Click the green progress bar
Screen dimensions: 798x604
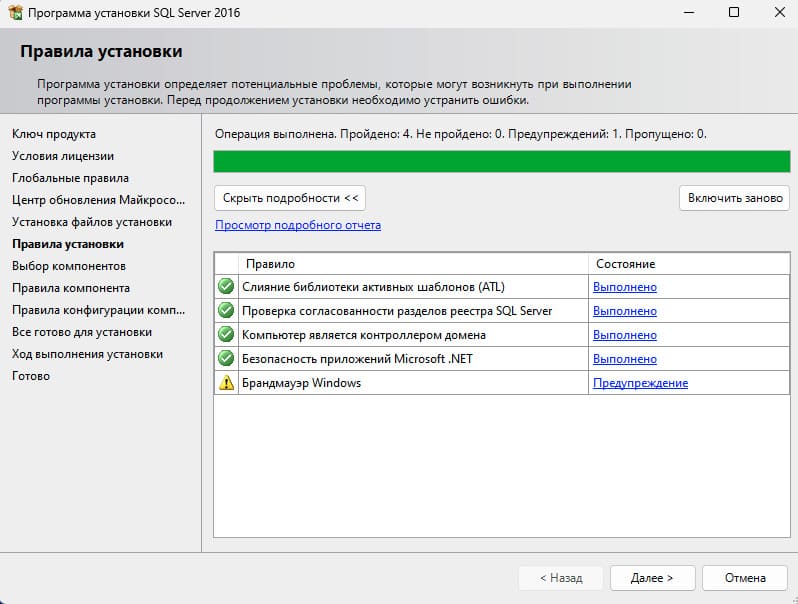[502, 161]
